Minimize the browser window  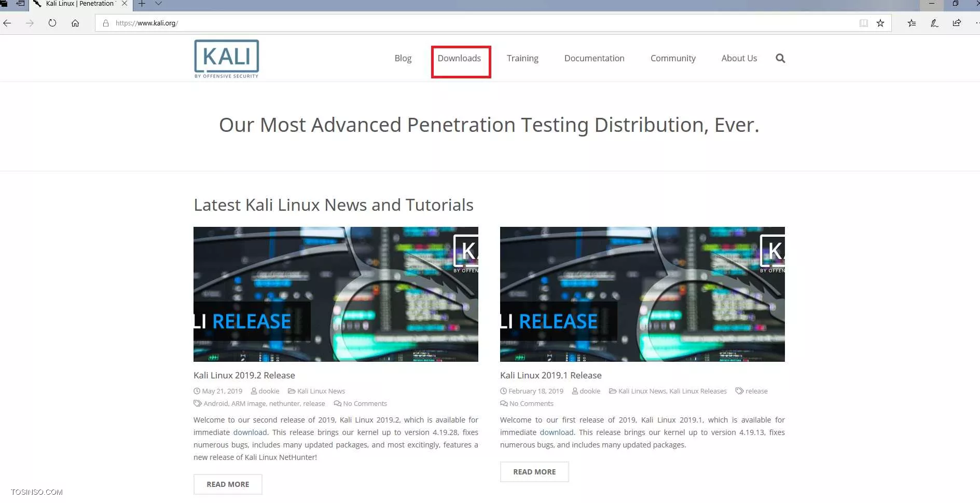pyautogui.click(x=932, y=4)
